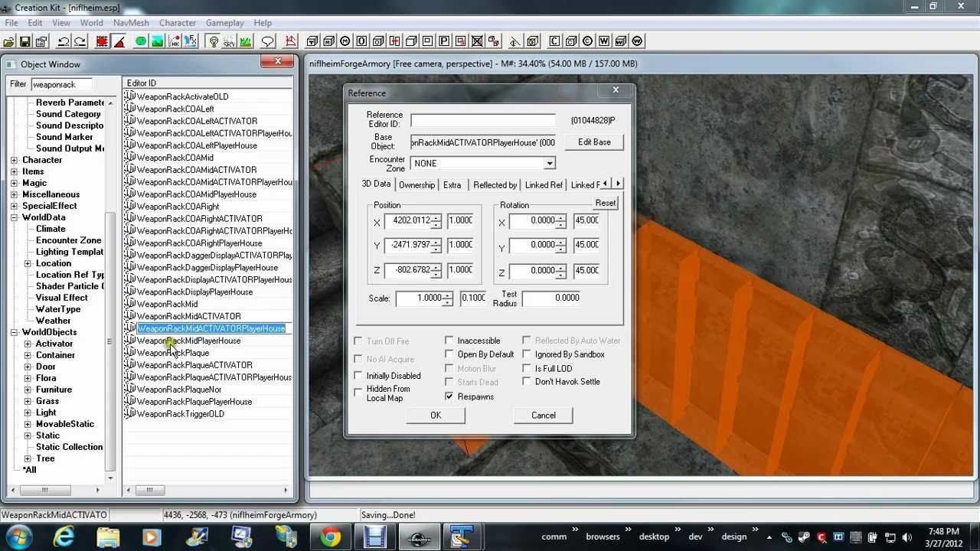Open the Encounter Zone dropdown
Viewport: 980px width, 551px height.
click(x=549, y=163)
